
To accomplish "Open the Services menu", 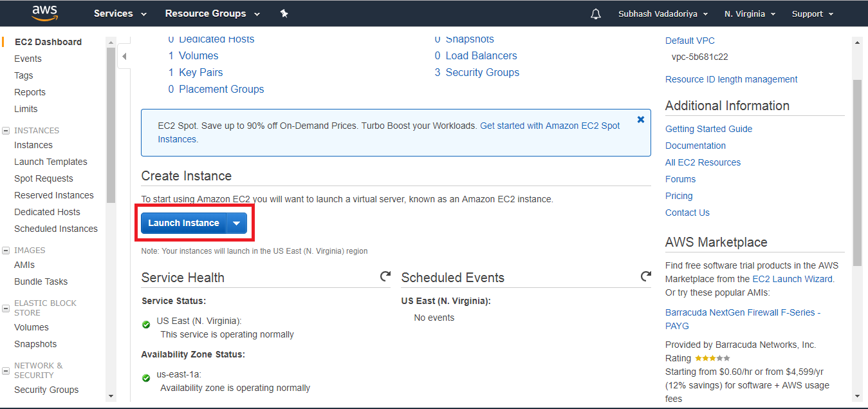I will coord(120,14).
